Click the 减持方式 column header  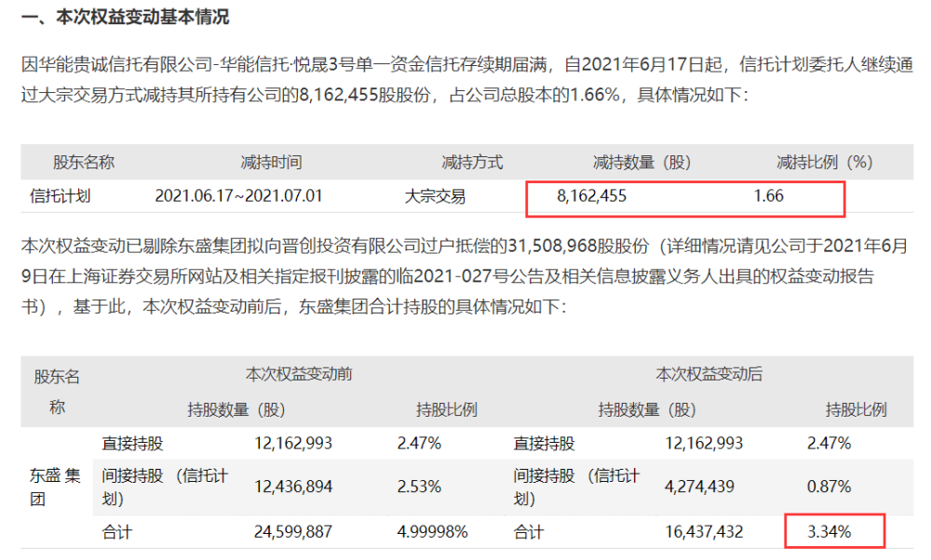(x=472, y=162)
